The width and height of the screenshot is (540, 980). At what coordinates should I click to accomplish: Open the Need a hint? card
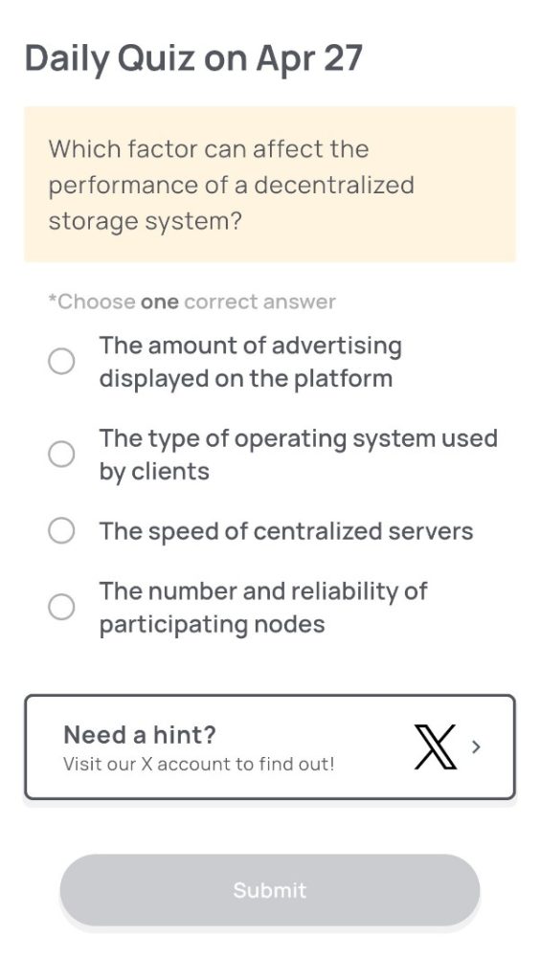click(270, 746)
